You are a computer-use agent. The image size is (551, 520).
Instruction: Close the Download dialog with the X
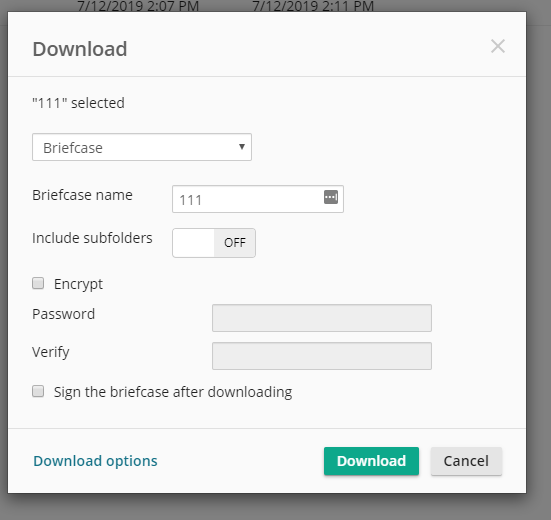(498, 46)
